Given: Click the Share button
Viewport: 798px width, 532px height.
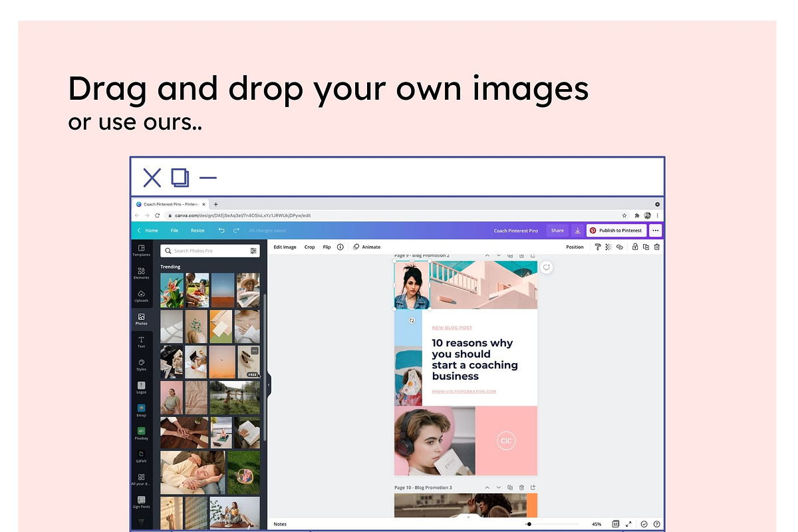Looking at the screenshot, I should point(557,231).
